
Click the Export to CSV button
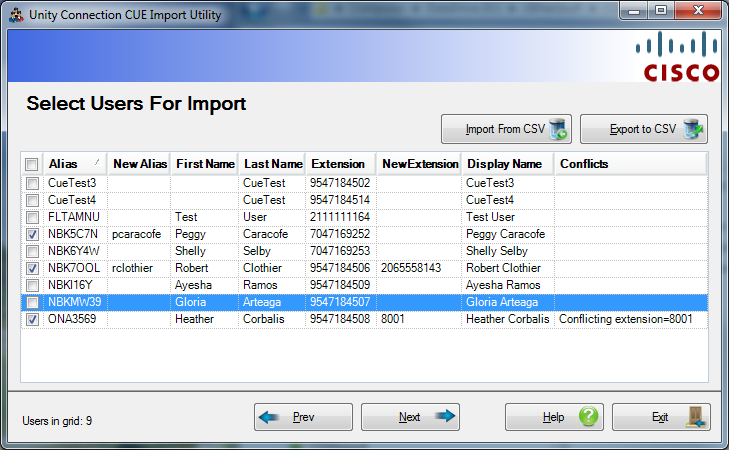coord(644,129)
